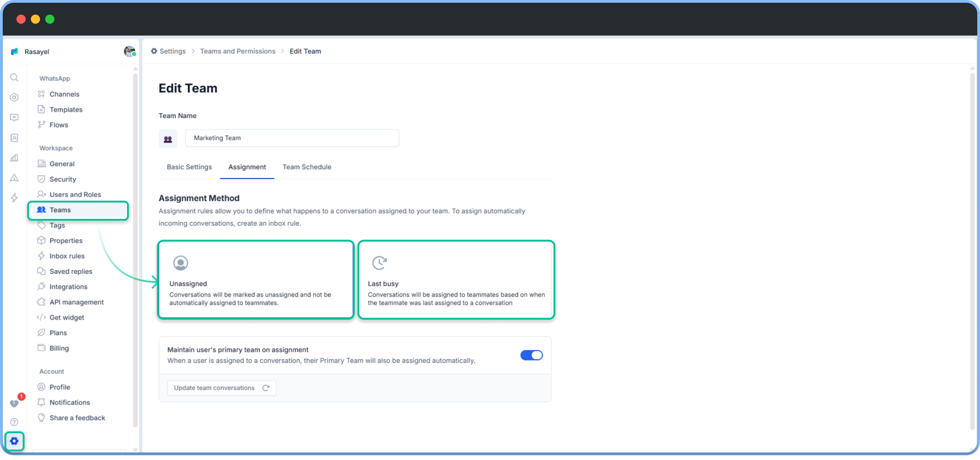Open the Profile account page
This screenshot has width=980, height=460.
[59, 387]
